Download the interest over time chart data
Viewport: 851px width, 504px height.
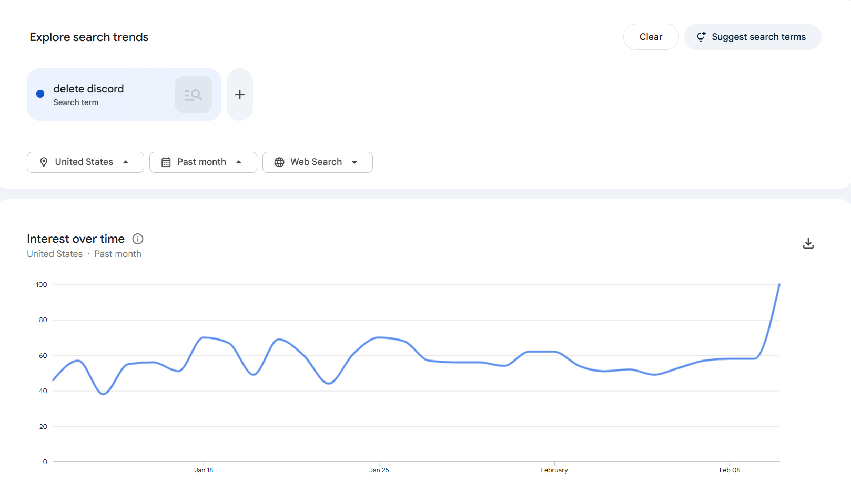[808, 243]
